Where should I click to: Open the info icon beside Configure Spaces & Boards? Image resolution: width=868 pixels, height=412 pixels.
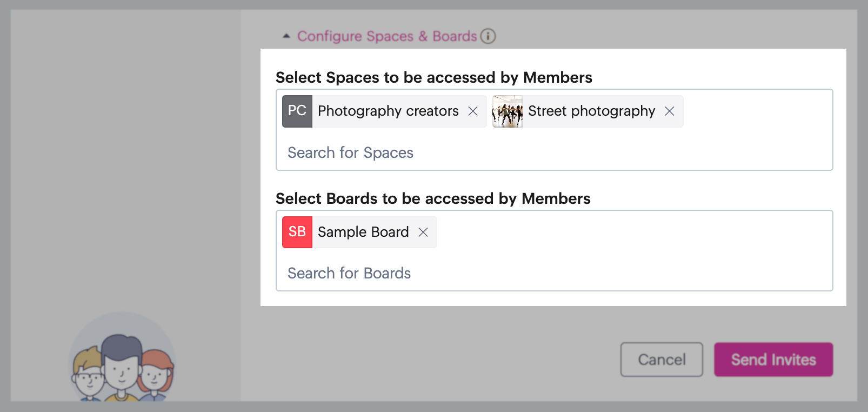click(488, 36)
